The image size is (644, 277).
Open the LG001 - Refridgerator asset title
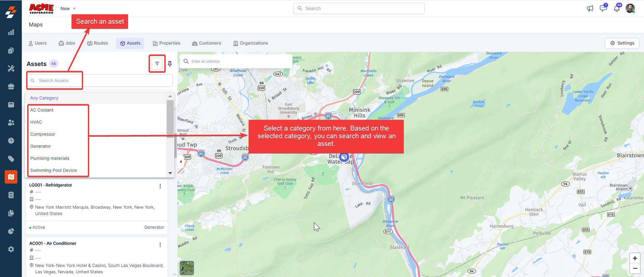(51, 185)
